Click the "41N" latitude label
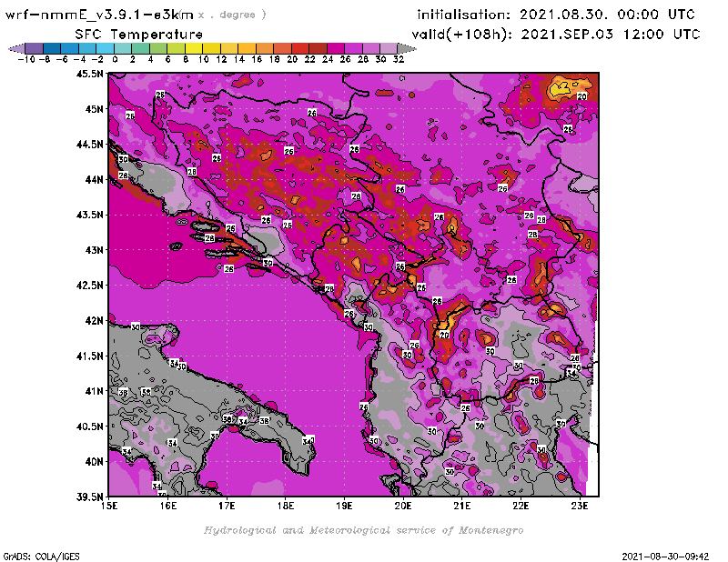 [94, 391]
